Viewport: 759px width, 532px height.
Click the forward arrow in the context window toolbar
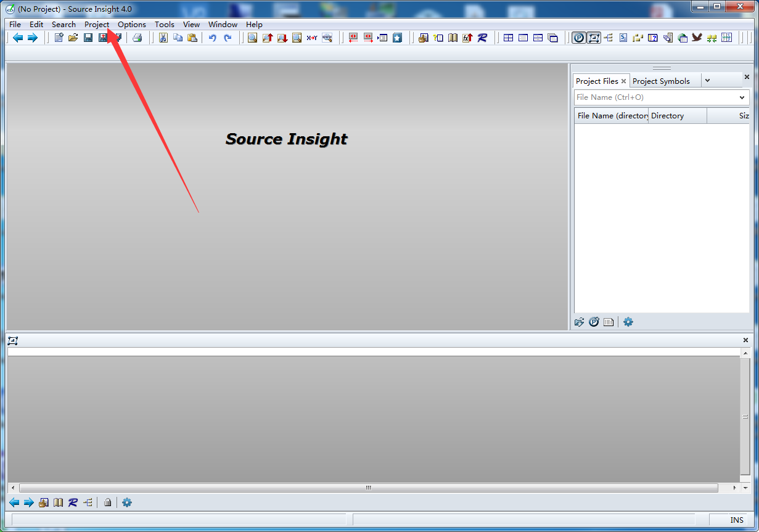coord(28,502)
